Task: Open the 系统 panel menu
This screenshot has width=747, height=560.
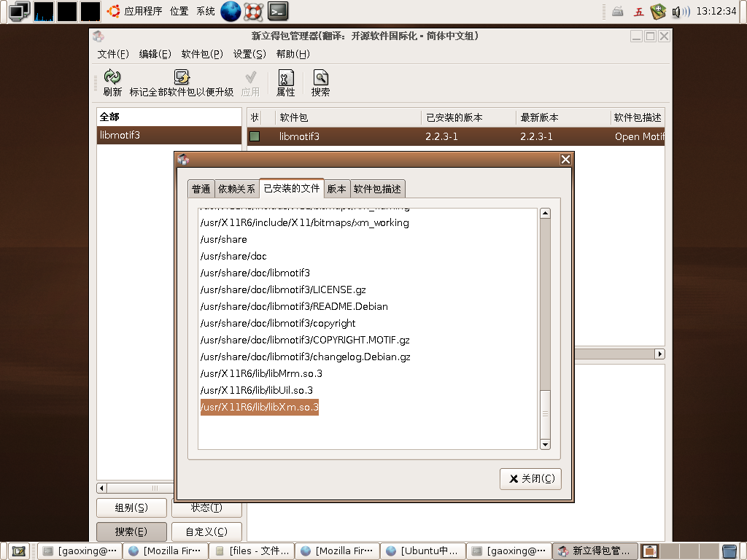Action: 206,11
